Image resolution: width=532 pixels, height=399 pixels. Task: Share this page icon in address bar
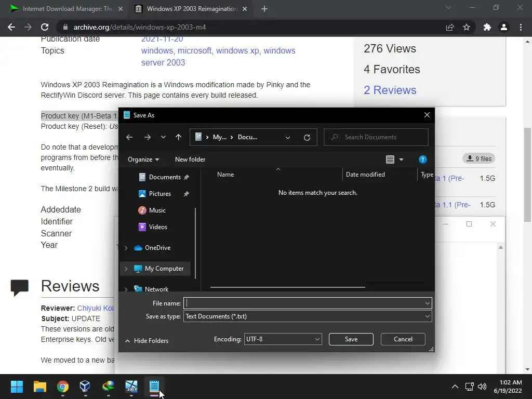pos(450,27)
